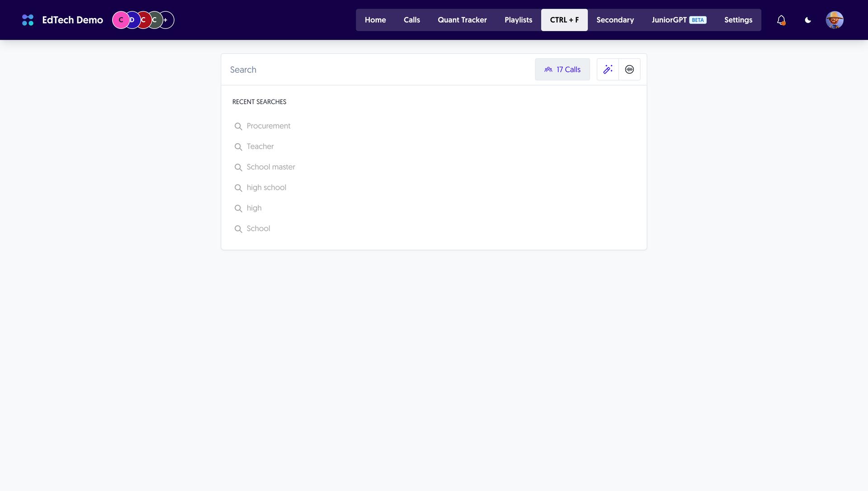This screenshot has height=491, width=868.
Task: Click the EdTech Demo logo icon
Action: click(x=28, y=20)
